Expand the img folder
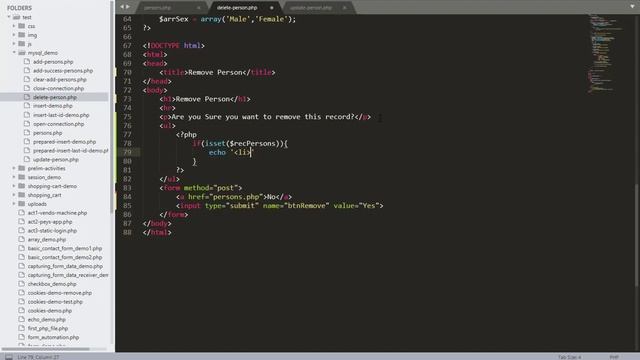Image resolution: width=640 pixels, height=360 pixels. [14, 35]
